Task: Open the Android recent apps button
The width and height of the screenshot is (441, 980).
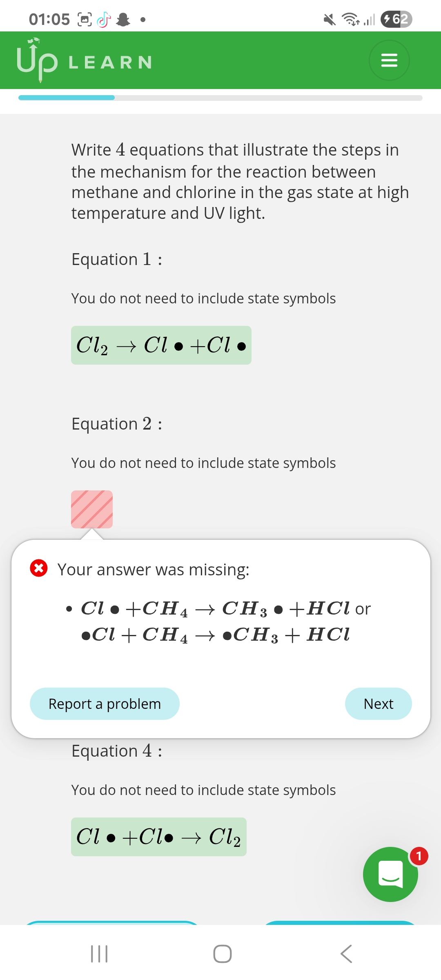Action: tap(99, 954)
